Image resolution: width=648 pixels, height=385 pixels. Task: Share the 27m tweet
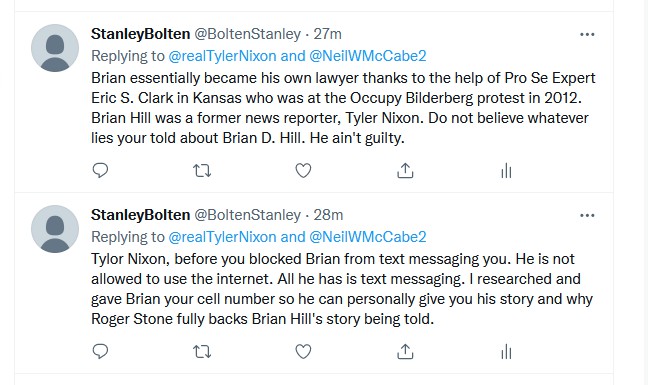pyautogui.click(x=405, y=170)
